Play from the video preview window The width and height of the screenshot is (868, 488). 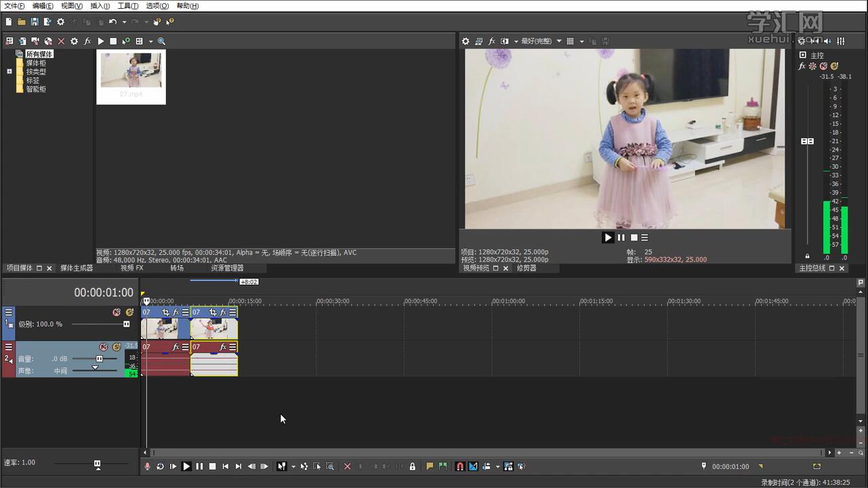click(x=608, y=237)
